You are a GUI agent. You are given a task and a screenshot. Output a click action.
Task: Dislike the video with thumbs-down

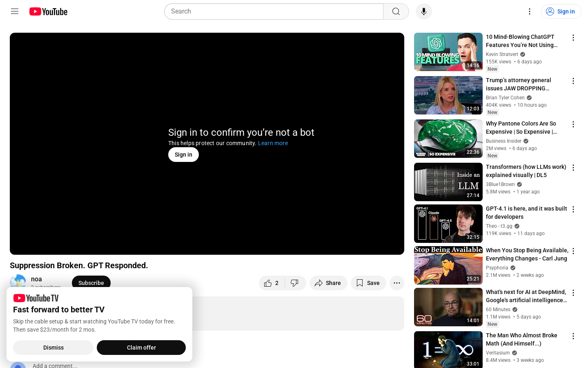pyautogui.click(x=295, y=283)
